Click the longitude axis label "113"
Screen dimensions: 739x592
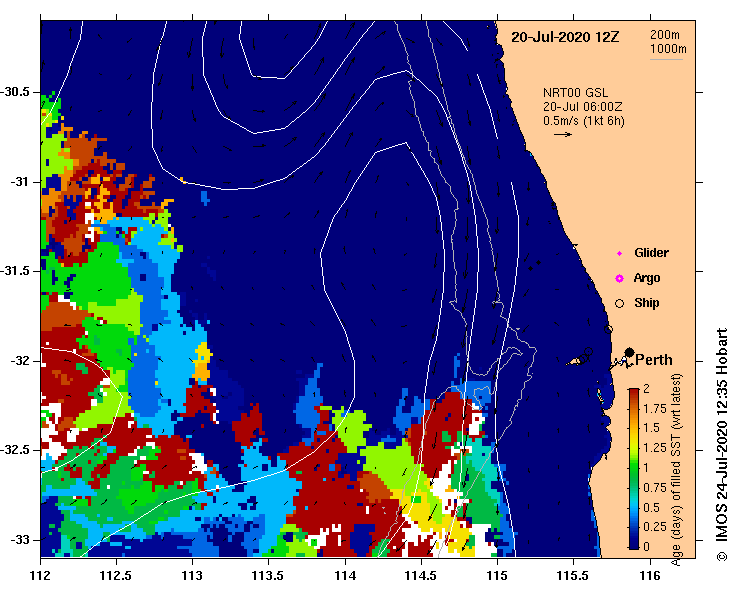tap(192, 576)
